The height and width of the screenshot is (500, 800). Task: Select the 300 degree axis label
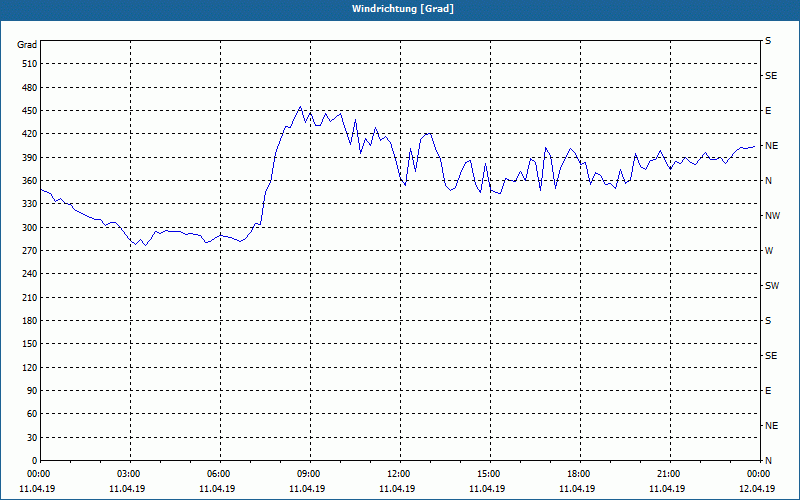(x=30, y=228)
